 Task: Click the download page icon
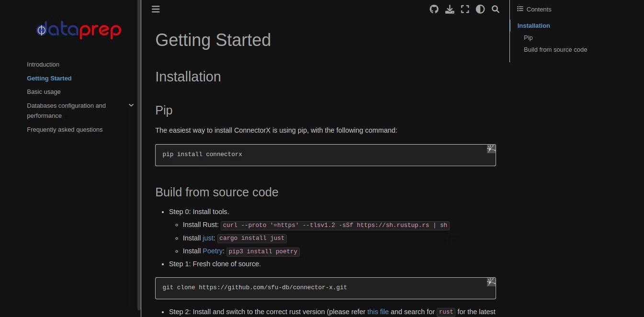click(449, 9)
